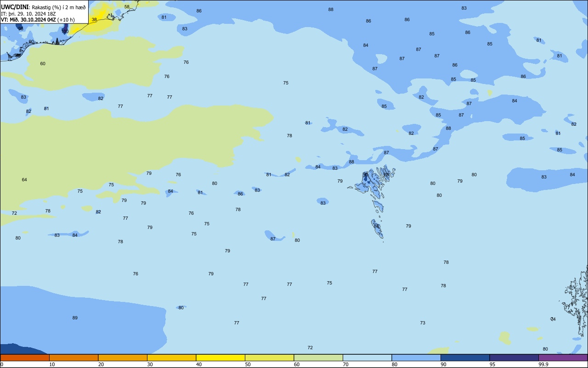
Task: Click the 'VT: Mið. 30.10.2024 04Z (+10 h)' line
Action: tap(38, 20)
